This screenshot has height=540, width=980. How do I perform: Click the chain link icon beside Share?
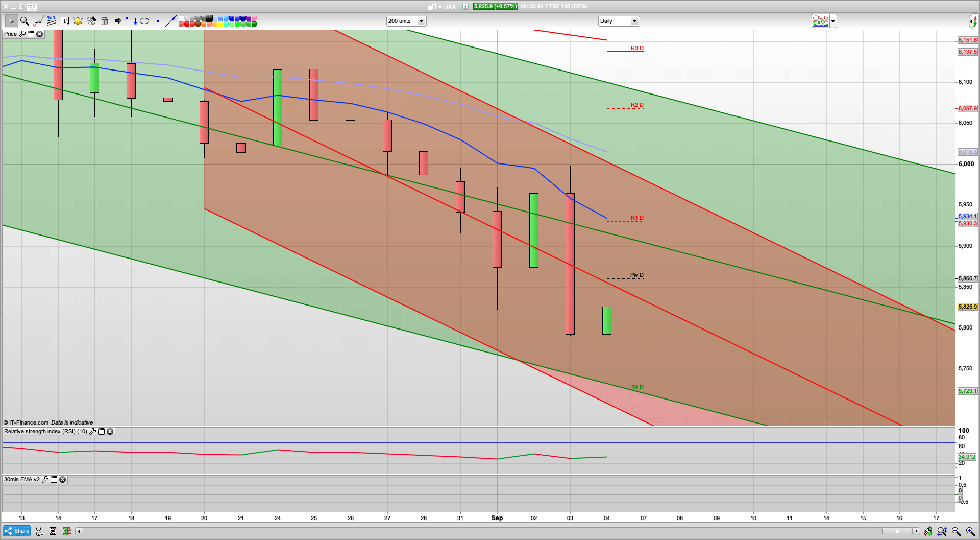tap(39, 531)
